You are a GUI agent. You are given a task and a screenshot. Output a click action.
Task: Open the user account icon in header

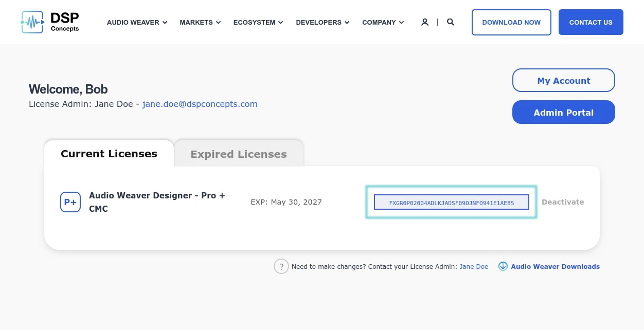[425, 22]
